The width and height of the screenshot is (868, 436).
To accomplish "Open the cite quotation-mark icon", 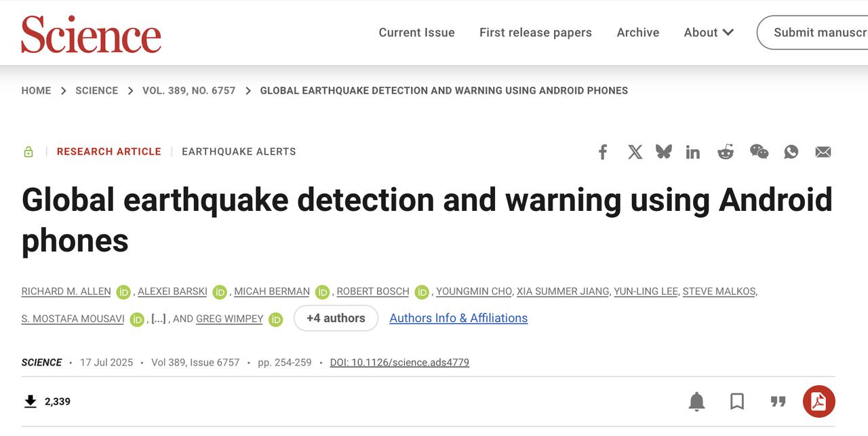I will pyautogui.click(x=778, y=401).
